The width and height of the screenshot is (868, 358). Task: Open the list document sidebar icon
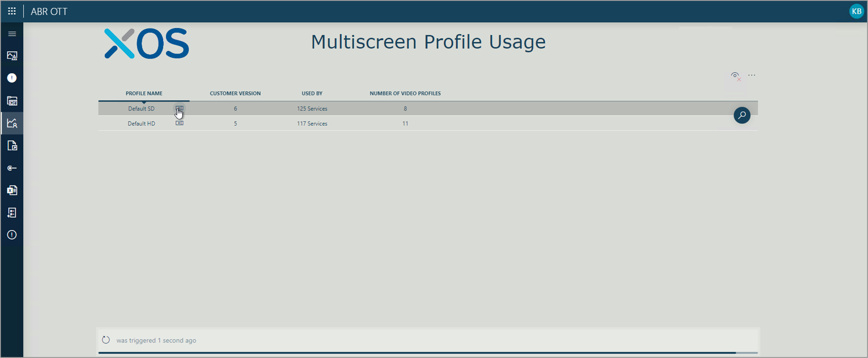pos(12,213)
